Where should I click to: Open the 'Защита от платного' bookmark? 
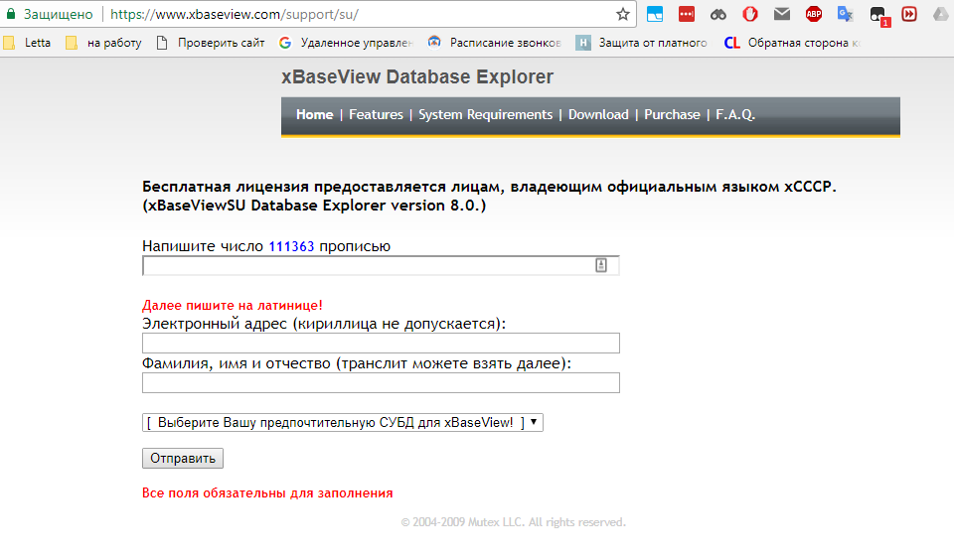click(642, 43)
